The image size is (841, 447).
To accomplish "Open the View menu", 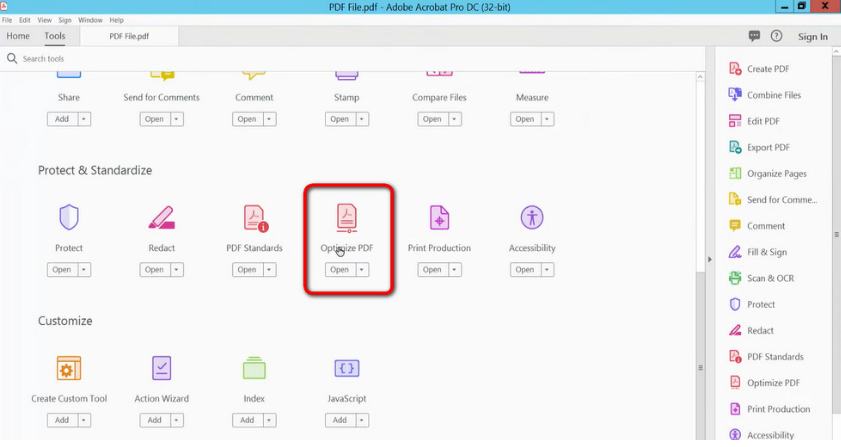I will pos(45,20).
